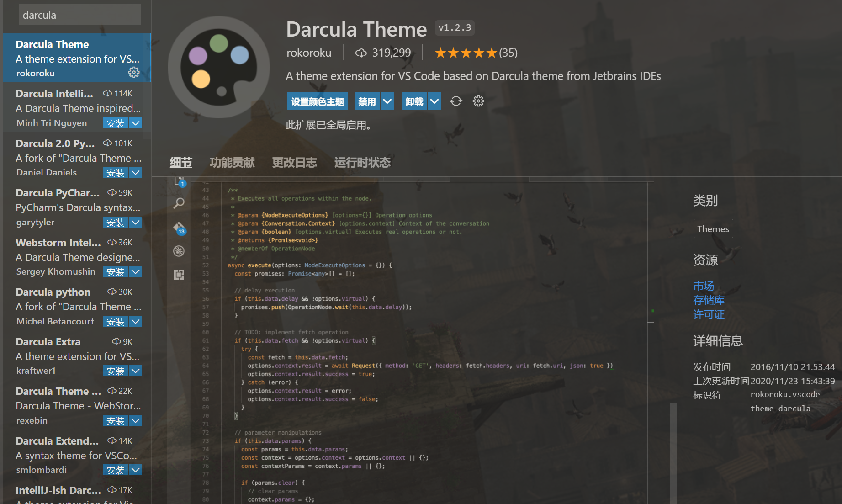Open dropdown arrow next to 卸载
Image resolution: width=842 pixels, height=504 pixels.
coord(434,101)
